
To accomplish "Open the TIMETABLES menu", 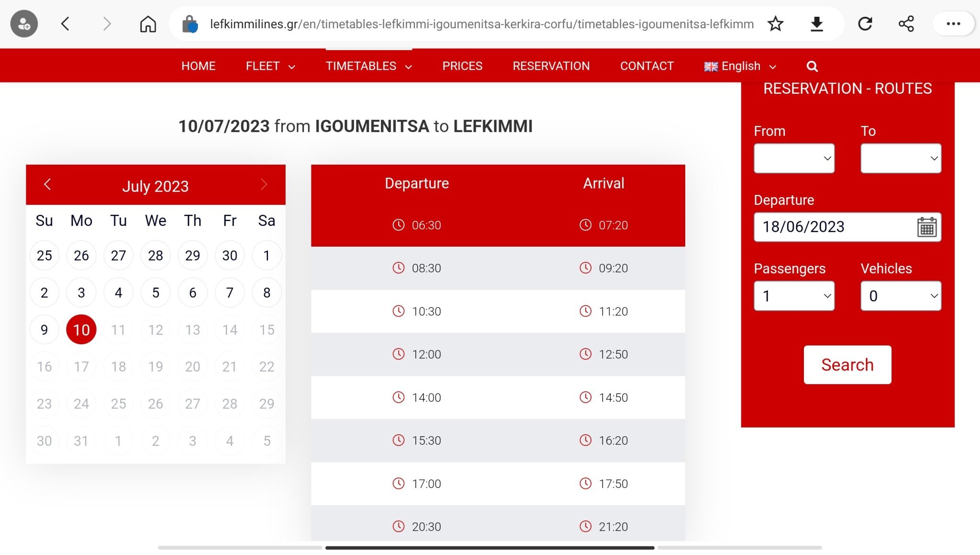I will 368,66.
